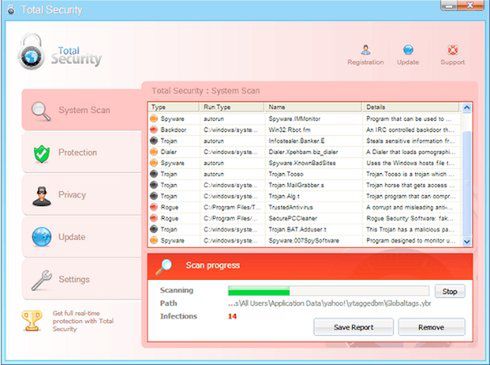Click the scroll up arrow of results list
The height and width of the screenshot is (365, 490).
pos(467,108)
